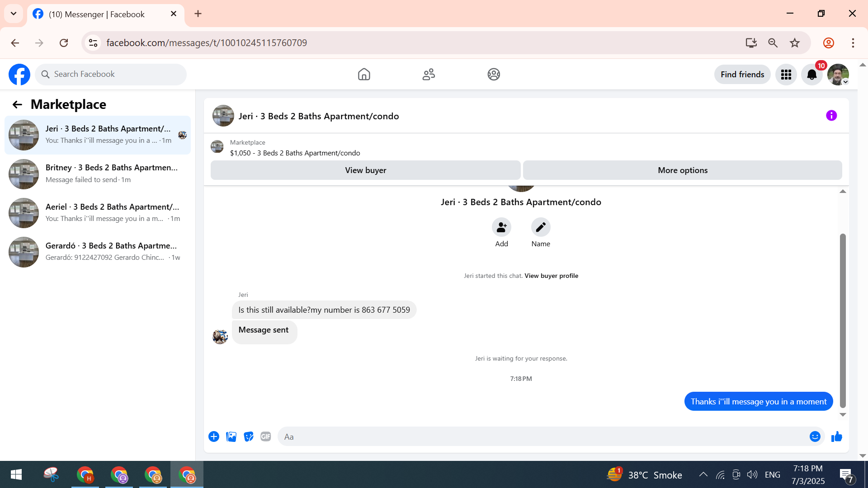Open Chrome tab search dropdown arrow
The width and height of the screenshot is (868, 488).
(x=14, y=14)
